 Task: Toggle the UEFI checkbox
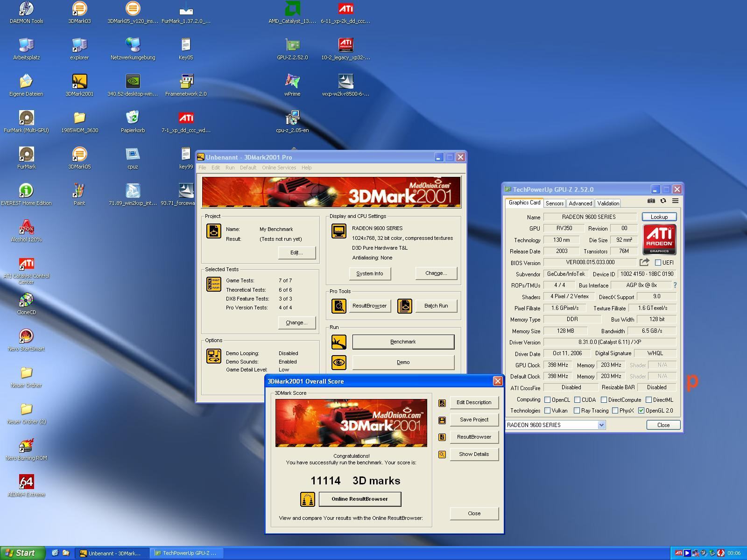[x=658, y=263]
